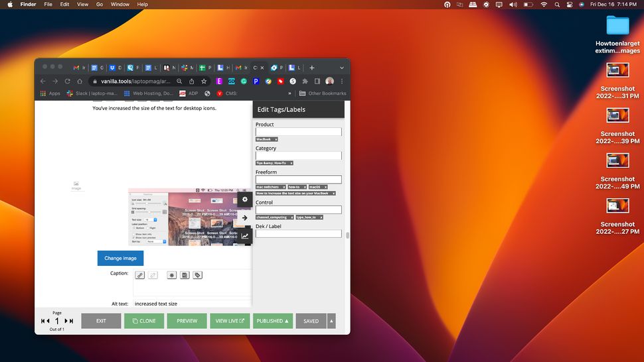Switch to the Dropbox tab in Chrome
The height and width of the screenshot is (362, 644).
(x=115, y=68)
